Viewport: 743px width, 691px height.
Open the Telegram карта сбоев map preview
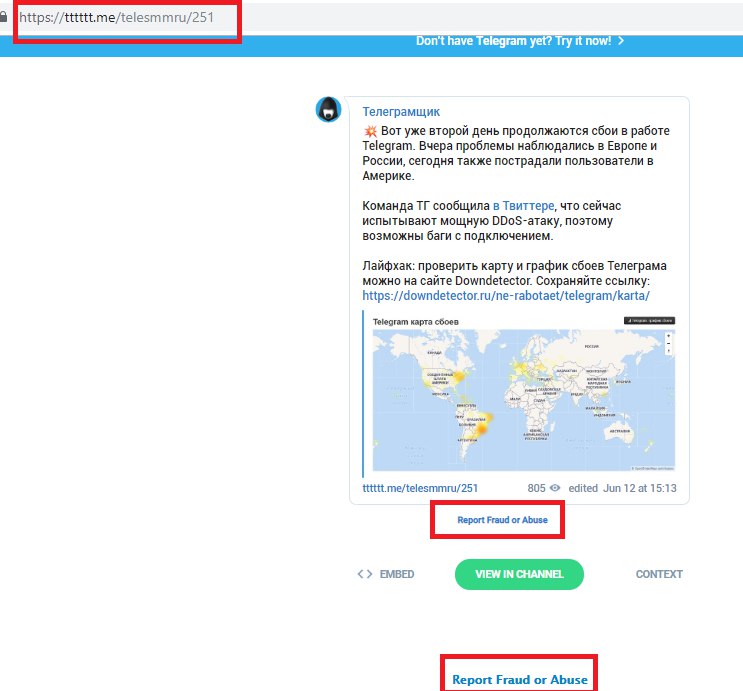[524, 400]
